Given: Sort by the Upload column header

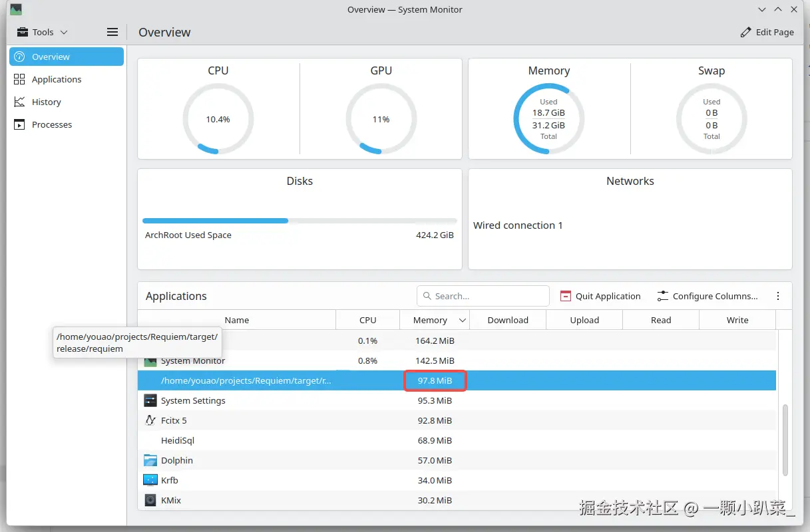Looking at the screenshot, I should (x=584, y=320).
